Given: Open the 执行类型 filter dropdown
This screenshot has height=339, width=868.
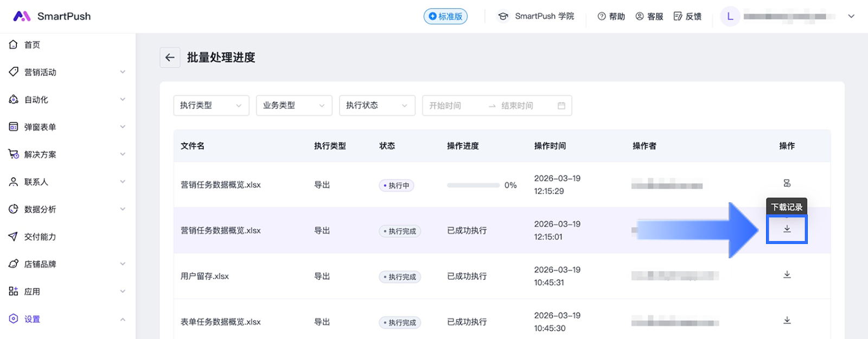Looking at the screenshot, I should click(x=211, y=105).
